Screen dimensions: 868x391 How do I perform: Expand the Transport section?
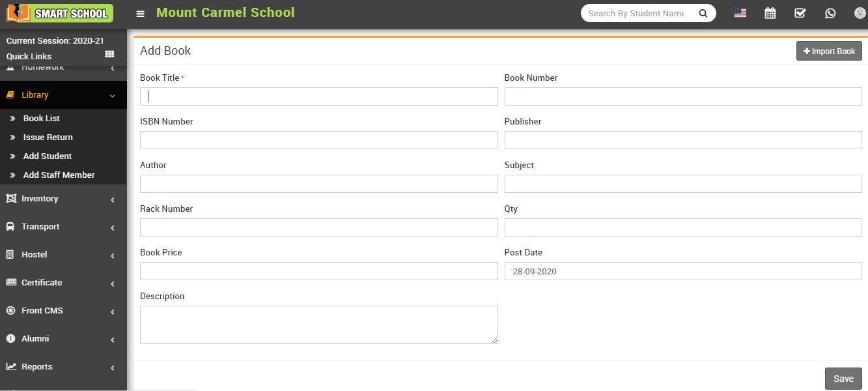tap(63, 226)
